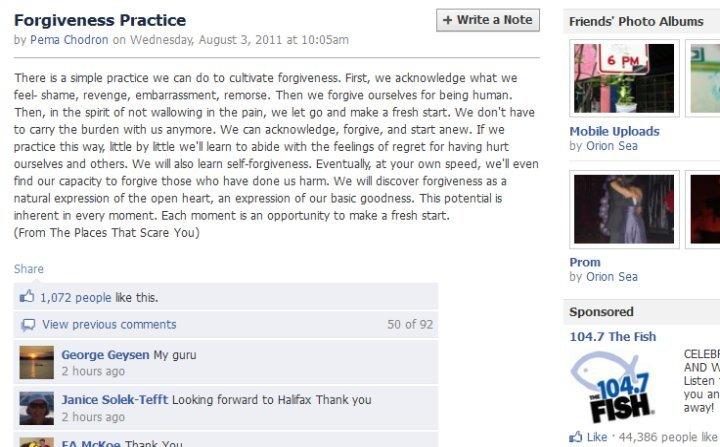Open the 104.7 Fish logo image
This screenshot has width=720, height=447.
pos(612,387)
